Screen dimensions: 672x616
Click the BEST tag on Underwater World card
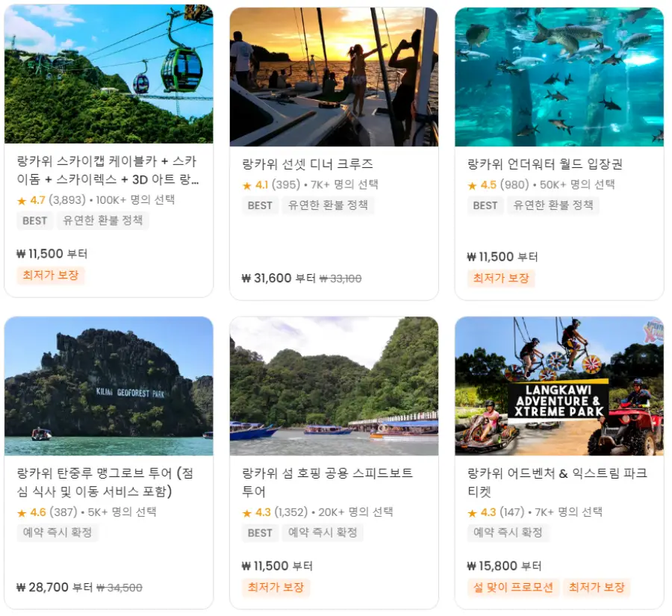click(485, 205)
